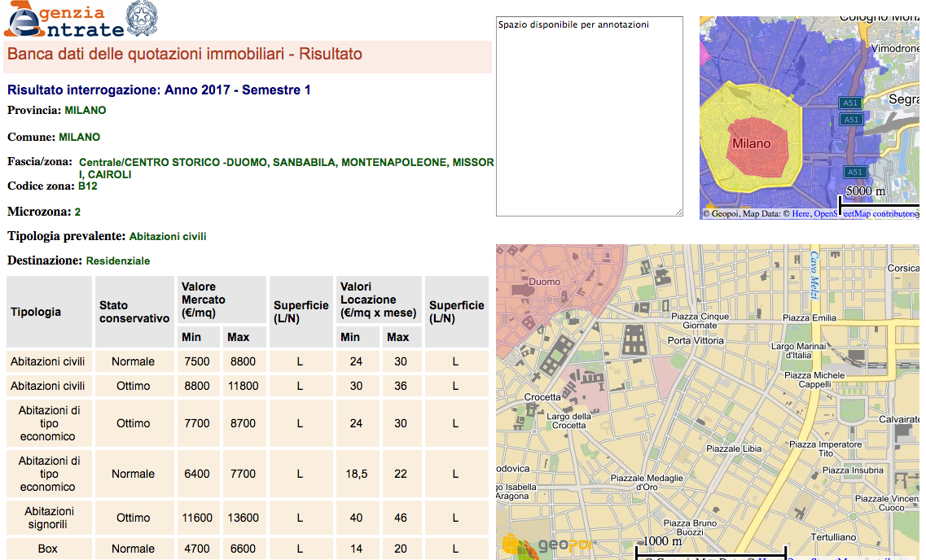
Task: Click the Provincia value MILANO
Action: (x=86, y=111)
